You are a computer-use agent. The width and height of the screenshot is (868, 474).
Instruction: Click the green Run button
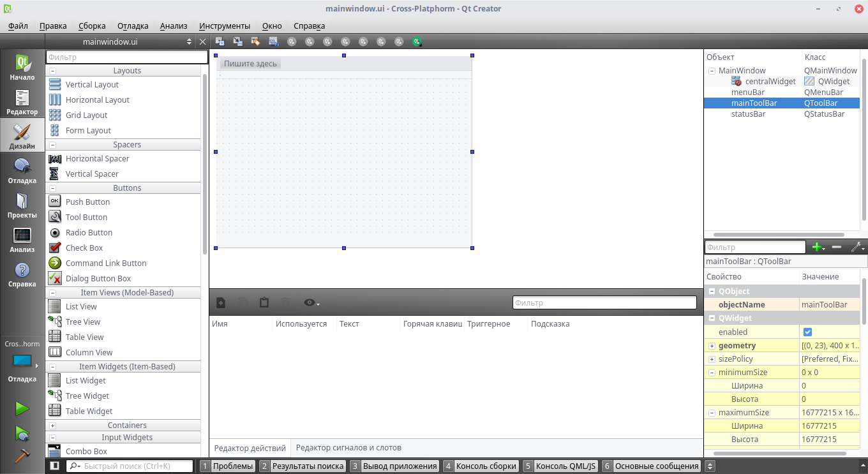[22, 408]
